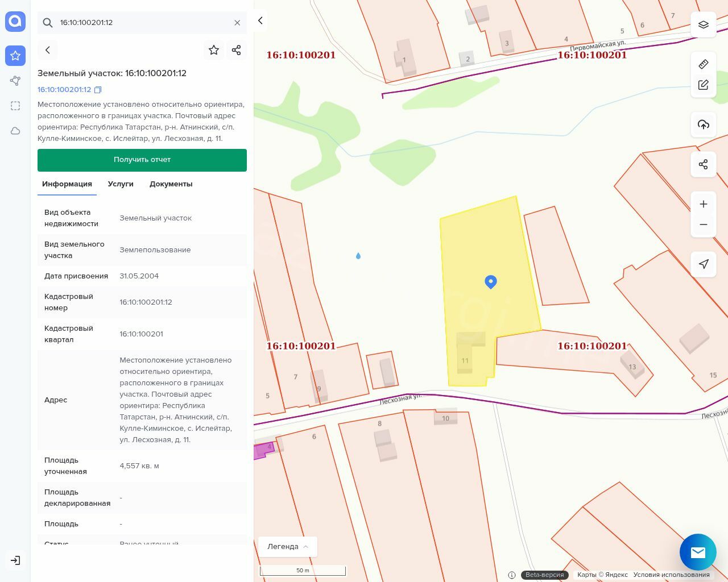Share the parcel card from panel header
This screenshot has width=728, height=582.
[237, 50]
